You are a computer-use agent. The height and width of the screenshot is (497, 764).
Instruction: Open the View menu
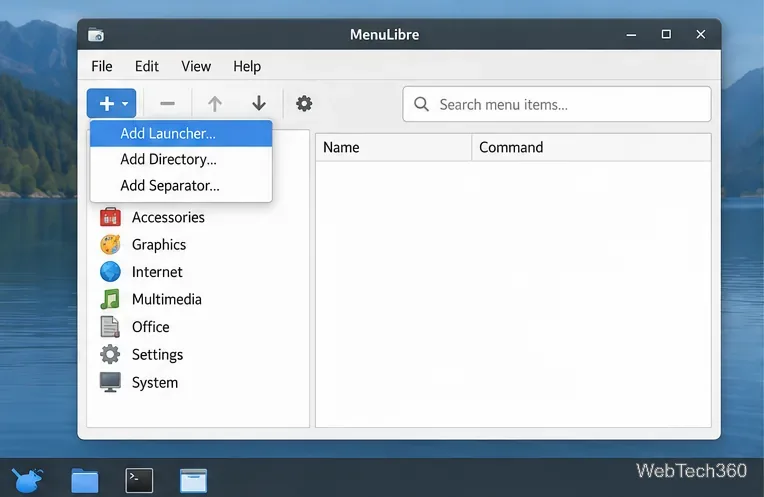(196, 66)
